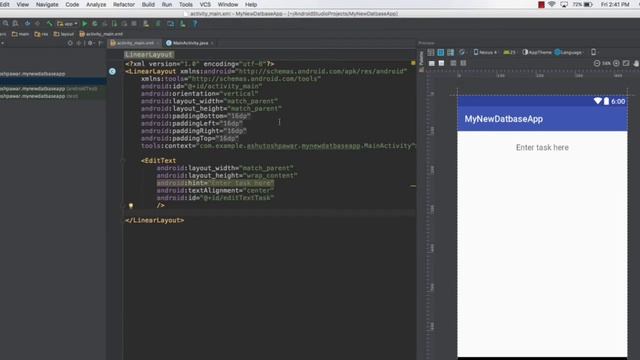Click the Wi-Fi icon in macOS menu bar

pyautogui.click(x=552, y=4)
